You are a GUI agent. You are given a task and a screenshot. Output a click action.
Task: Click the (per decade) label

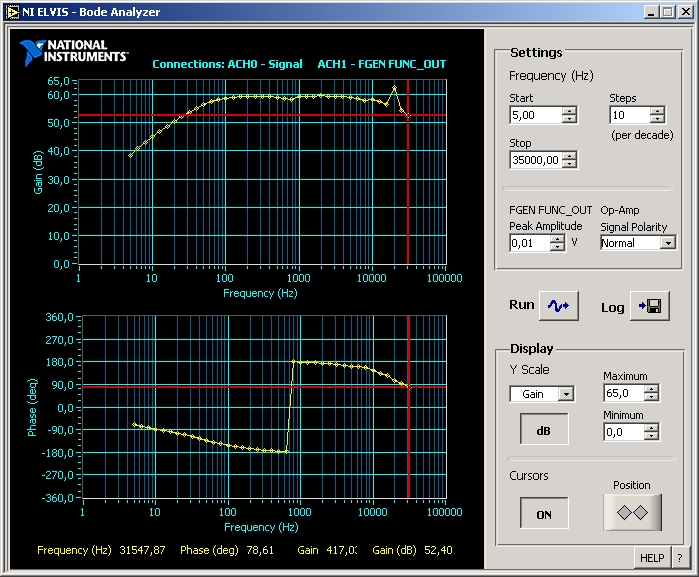[642, 135]
